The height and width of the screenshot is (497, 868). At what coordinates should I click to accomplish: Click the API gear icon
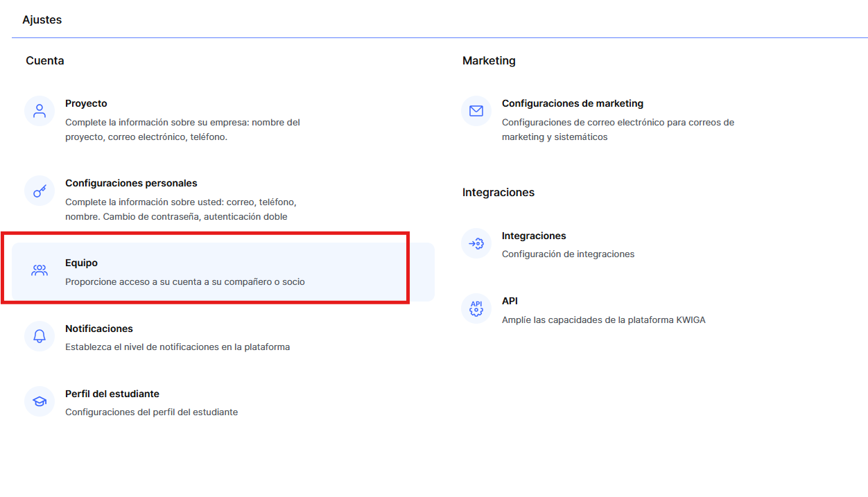pyautogui.click(x=476, y=308)
